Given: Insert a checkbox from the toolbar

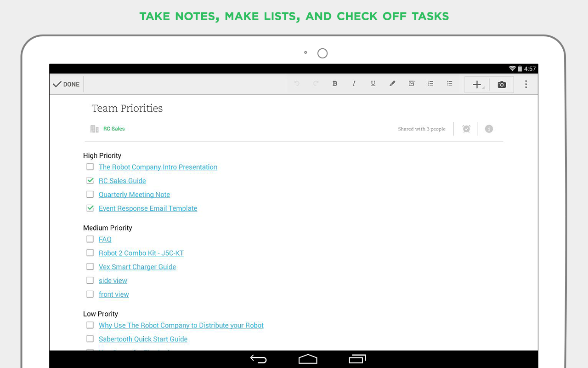Looking at the screenshot, I should click(x=412, y=84).
